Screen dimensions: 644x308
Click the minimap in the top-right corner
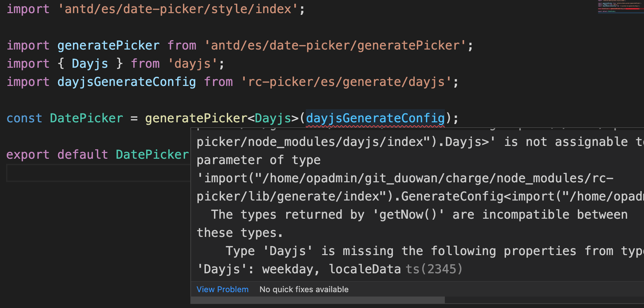pyautogui.click(x=619, y=7)
